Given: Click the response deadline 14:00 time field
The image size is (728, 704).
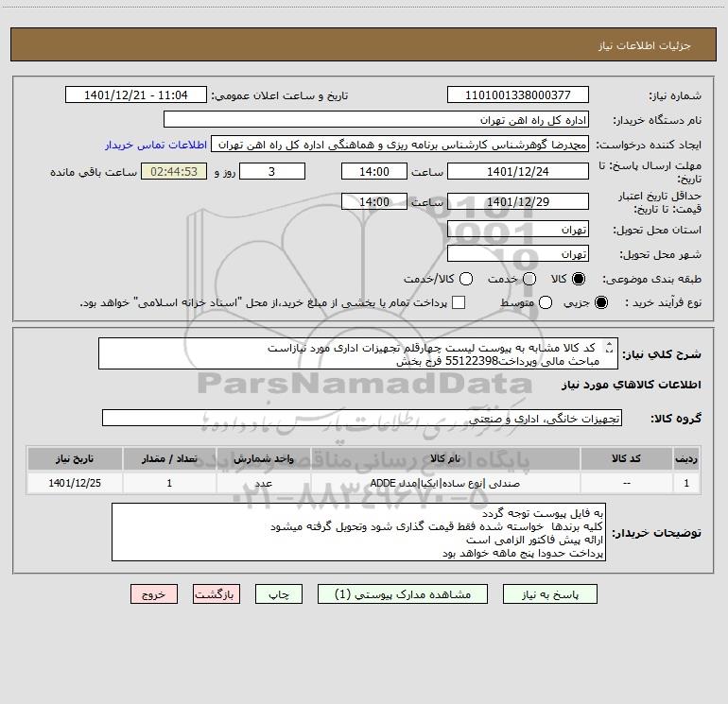Looking at the screenshot, I should click(374, 171).
